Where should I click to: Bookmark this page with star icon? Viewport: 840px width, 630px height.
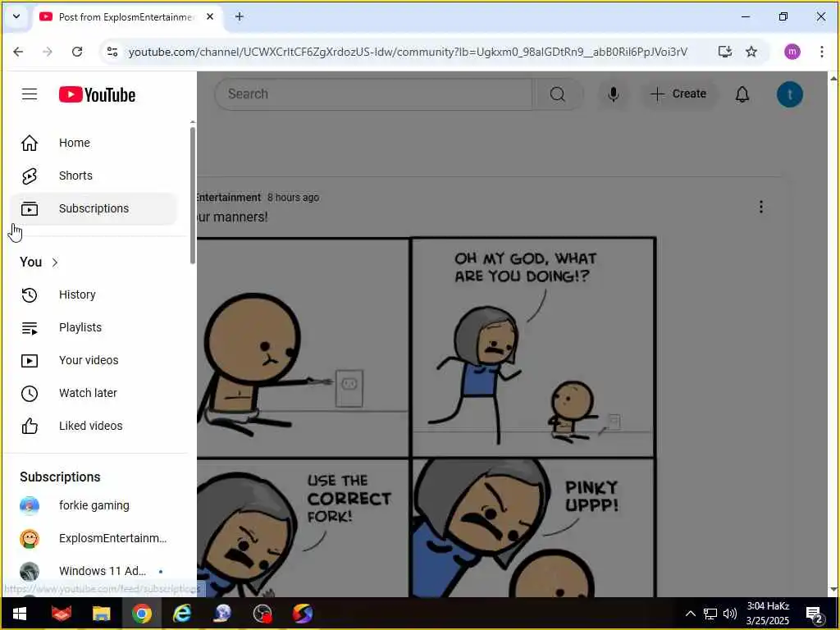[x=751, y=52]
